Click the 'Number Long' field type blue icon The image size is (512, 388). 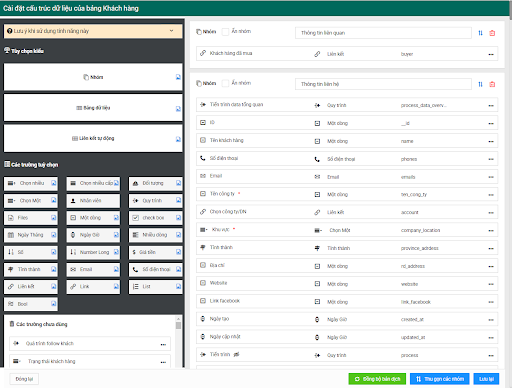pos(116,252)
